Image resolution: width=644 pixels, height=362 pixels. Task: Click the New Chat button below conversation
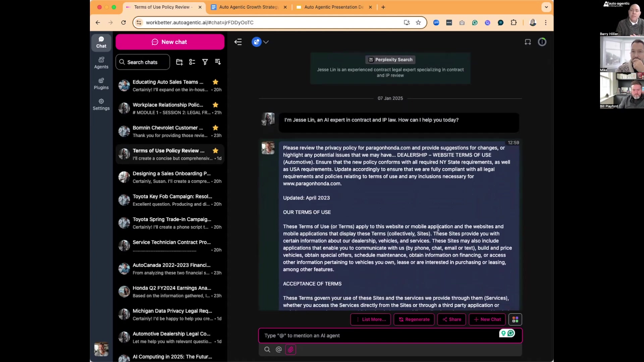click(x=487, y=319)
